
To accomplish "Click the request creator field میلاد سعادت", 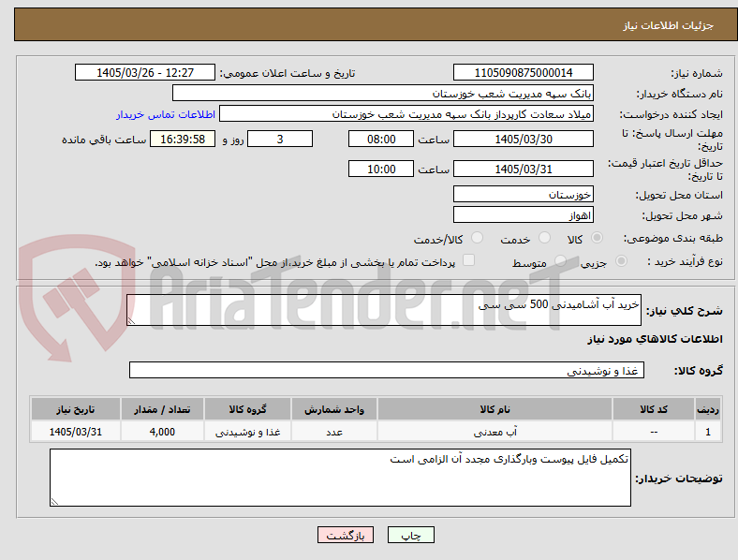I will 406,114.
